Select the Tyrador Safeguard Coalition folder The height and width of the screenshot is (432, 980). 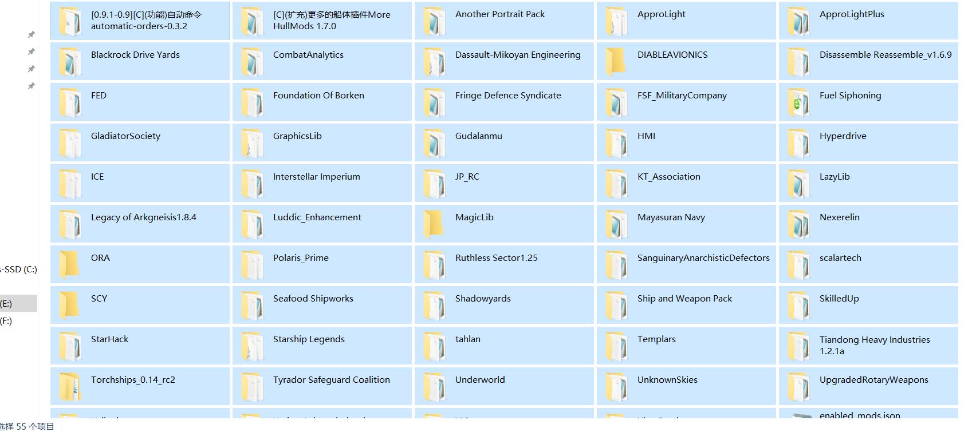click(x=331, y=380)
